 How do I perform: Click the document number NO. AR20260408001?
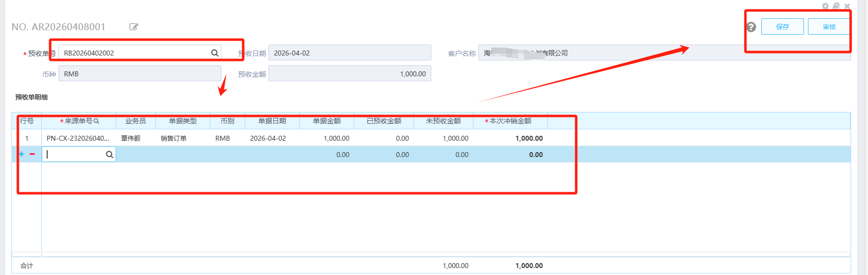click(59, 27)
